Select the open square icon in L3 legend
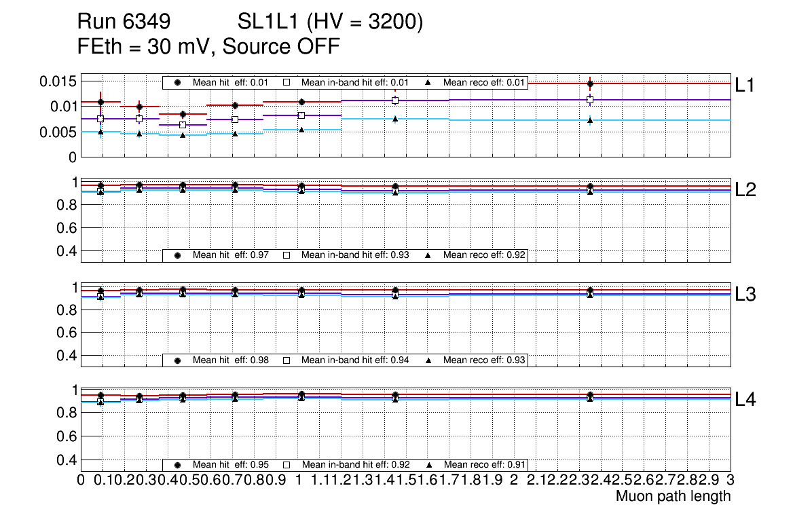This screenshot has width=812, height=524. coord(287,360)
